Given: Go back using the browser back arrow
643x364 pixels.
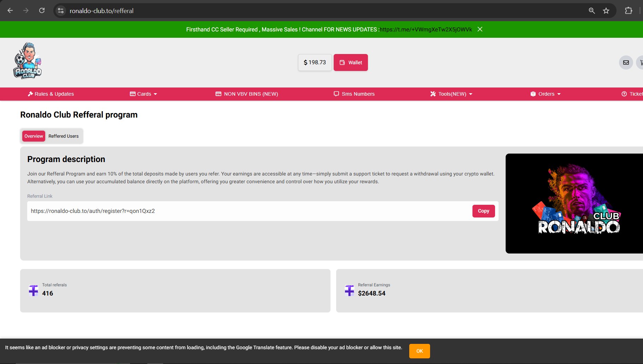Looking at the screenshot, I should click(x=10, y=11).
